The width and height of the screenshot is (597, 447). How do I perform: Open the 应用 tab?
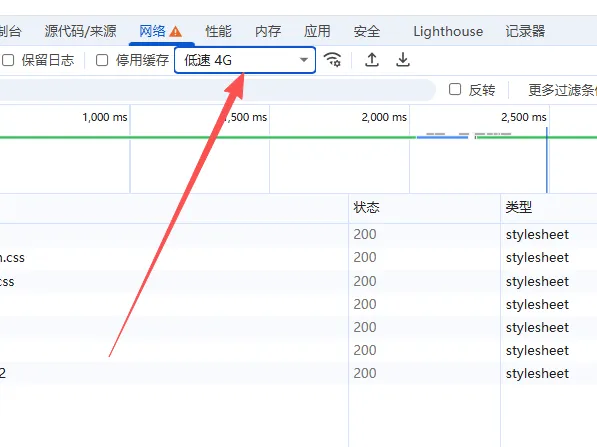click(x=317, y=31)
